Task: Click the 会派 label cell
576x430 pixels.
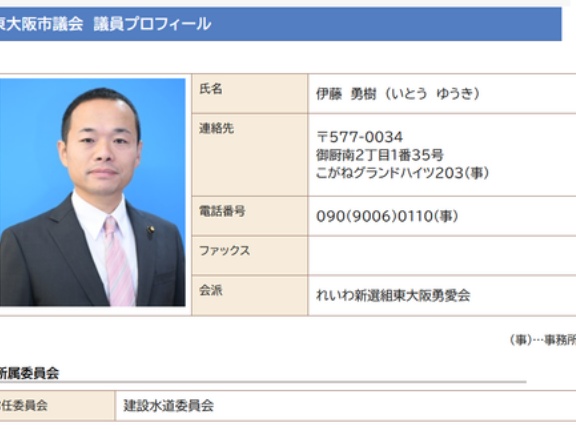Action: [x=250, y=296]
